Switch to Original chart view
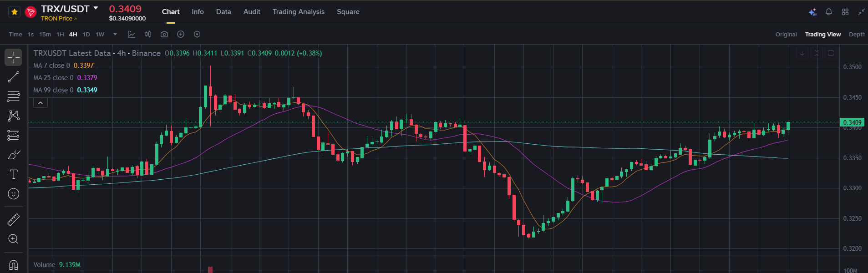The width and height of the screenshot is (868, 273). pos(786,35)
